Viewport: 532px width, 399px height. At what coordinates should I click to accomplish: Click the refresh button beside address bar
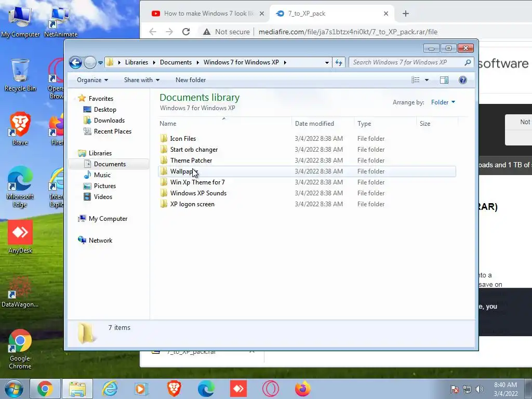[339, 62]
